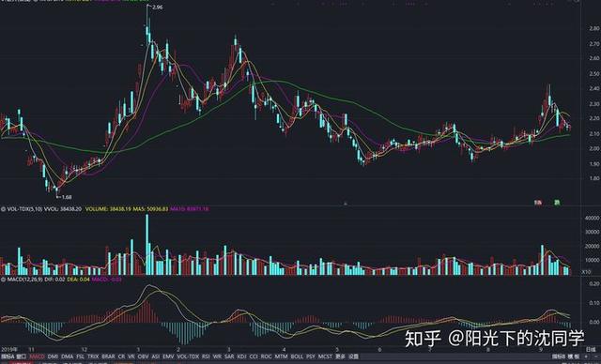
Task: Open the VOL-TDX indicator settings circle icon
Action: 4,209
